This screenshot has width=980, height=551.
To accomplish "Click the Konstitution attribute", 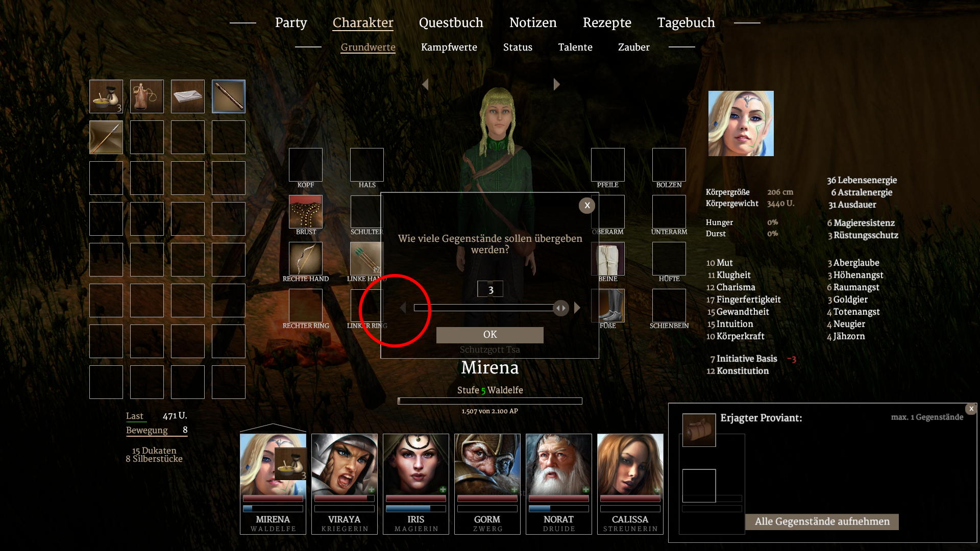I will click(x=738, y=371).
